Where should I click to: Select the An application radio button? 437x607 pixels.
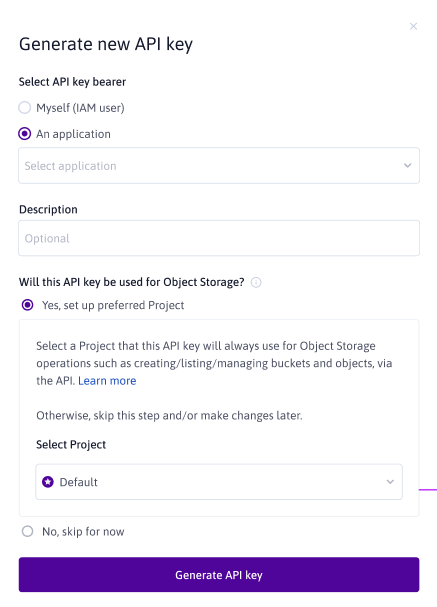(25, 134)
